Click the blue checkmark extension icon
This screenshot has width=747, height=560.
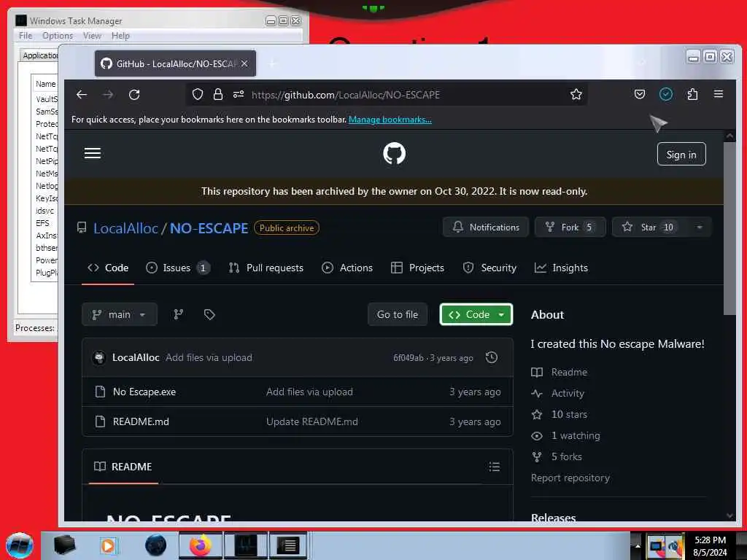pyautogui.click(x=666, y=94)
